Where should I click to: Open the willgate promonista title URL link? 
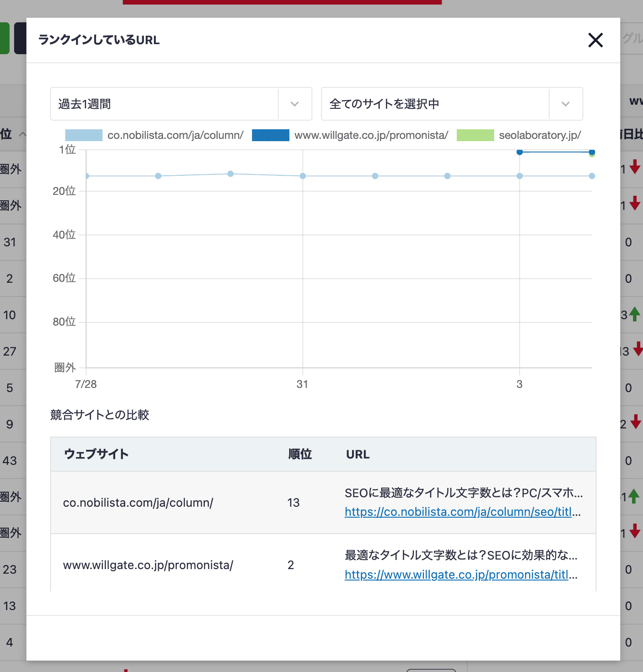(461, 575)
